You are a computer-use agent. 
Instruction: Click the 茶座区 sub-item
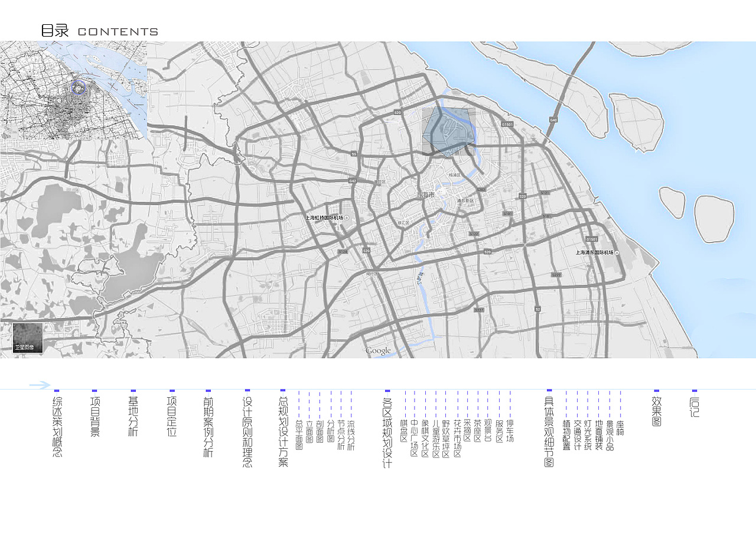click(x=477, y=432)
